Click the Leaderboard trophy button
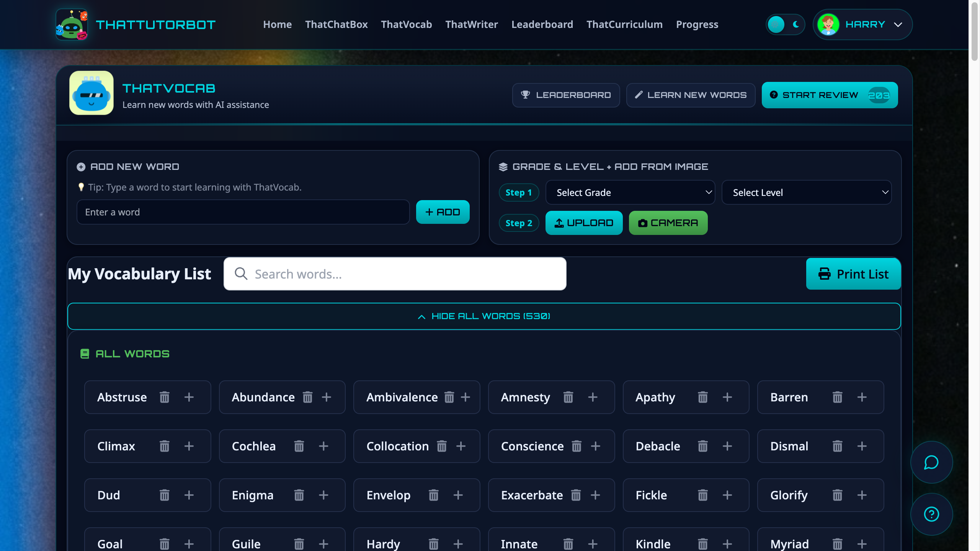This screenshot has height=551, width=980. [x=566, y=95]
